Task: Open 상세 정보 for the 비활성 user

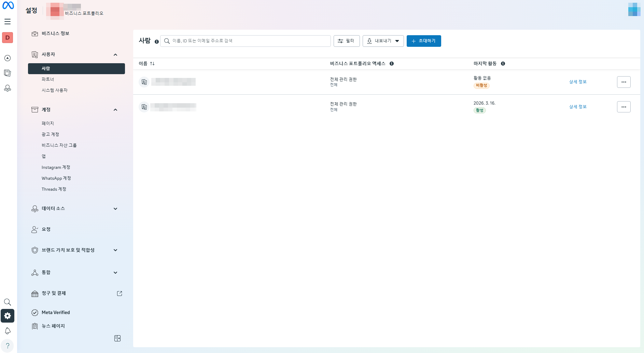Action: click(578, 82)
